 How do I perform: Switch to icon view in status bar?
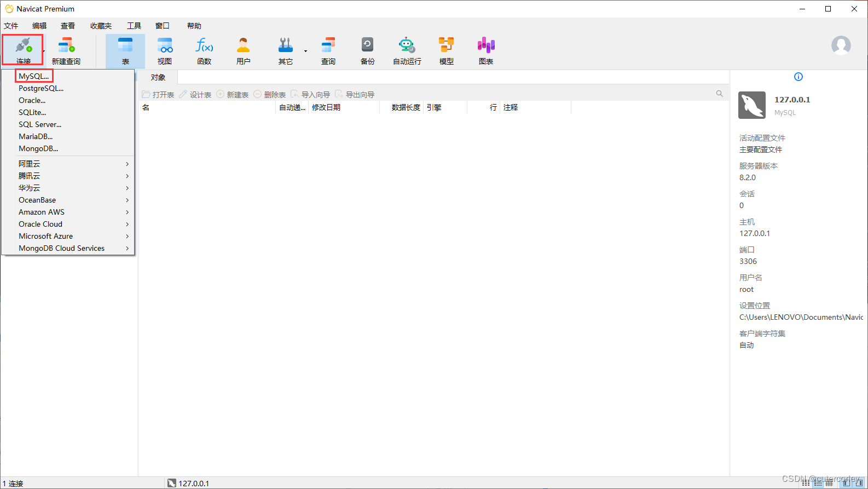coord(806,482)
